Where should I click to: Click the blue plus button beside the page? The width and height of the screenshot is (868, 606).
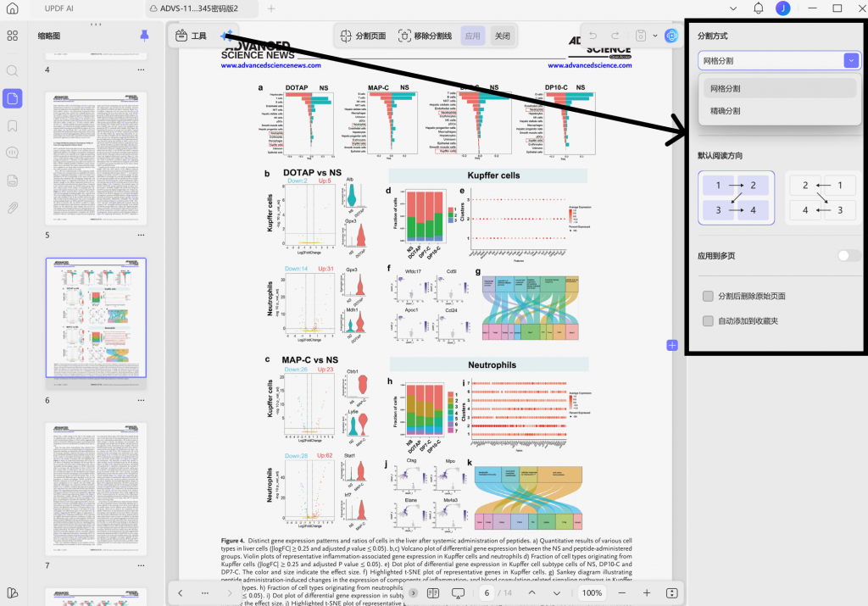672,345
